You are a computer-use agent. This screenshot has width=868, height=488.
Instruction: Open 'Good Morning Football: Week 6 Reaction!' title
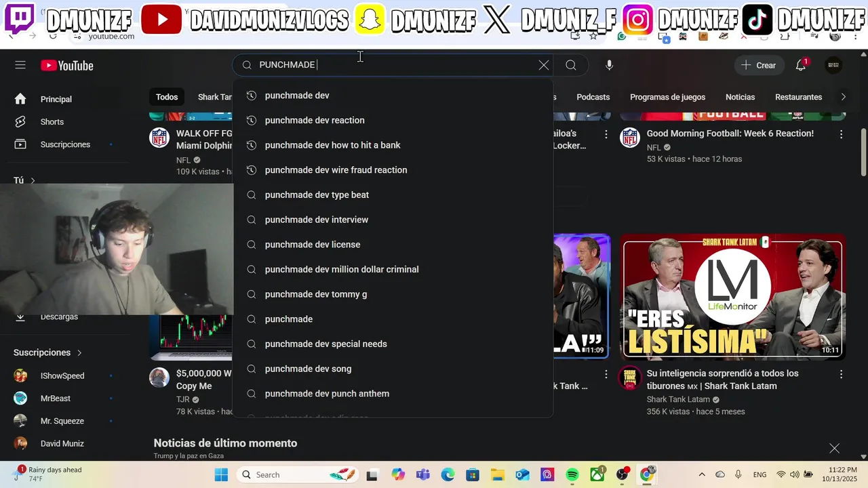tap(730, 134)
